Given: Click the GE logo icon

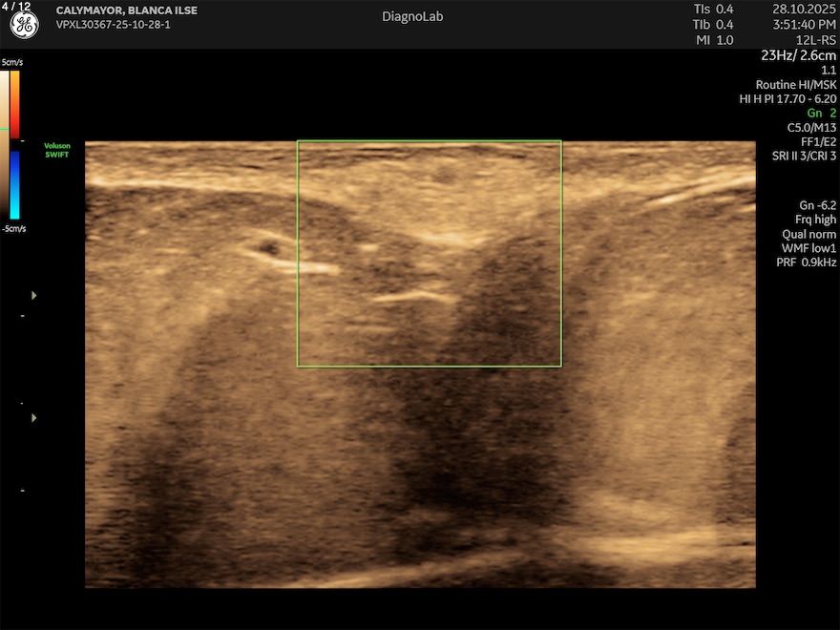Looking at the screenshot, I should point(24,26).
